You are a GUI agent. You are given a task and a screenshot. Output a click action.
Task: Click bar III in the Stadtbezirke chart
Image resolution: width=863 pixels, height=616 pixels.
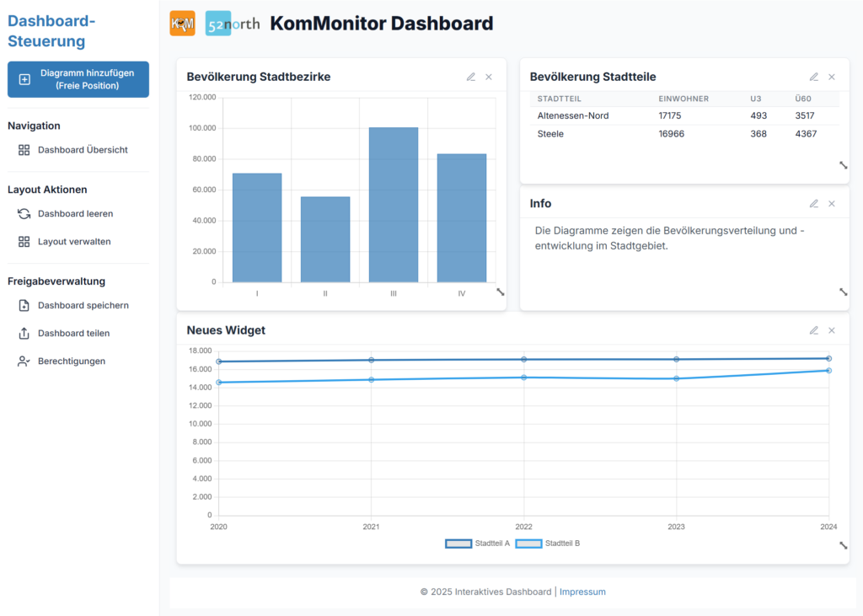click(394, 205)
